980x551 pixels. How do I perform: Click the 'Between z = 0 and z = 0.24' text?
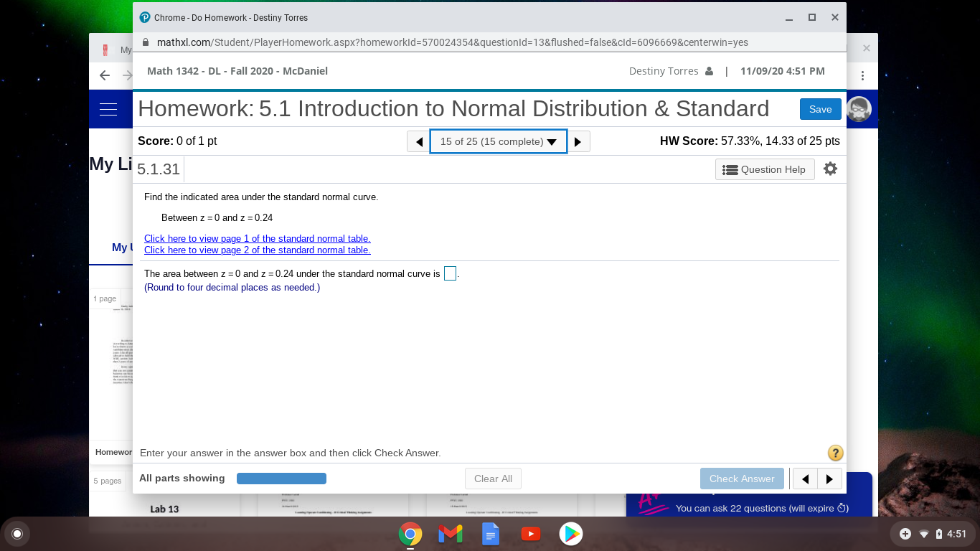(x=217, y=217)
